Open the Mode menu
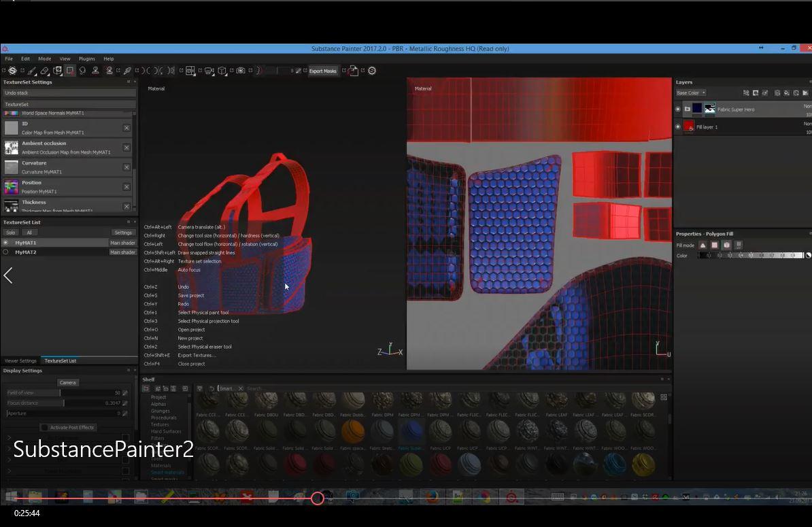812x527 pixels. 44,59
